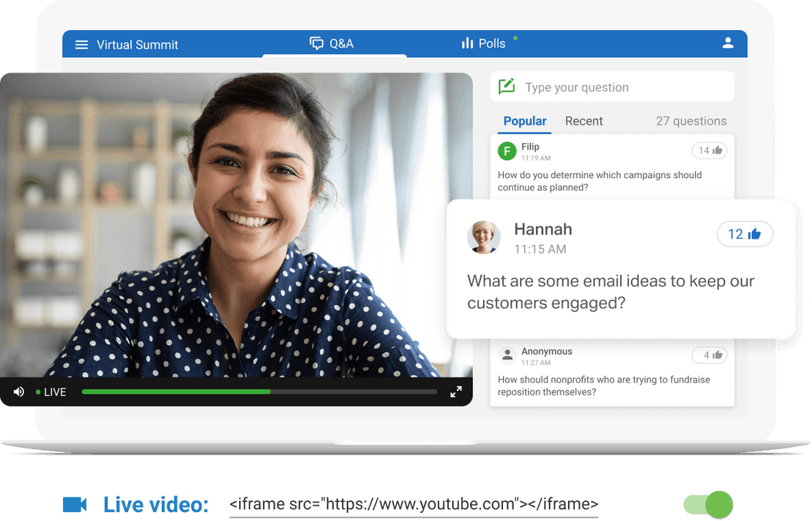View Polls via the bar chart icon
812x521 pixels.
pyautogui.click(x=468, y=43)
